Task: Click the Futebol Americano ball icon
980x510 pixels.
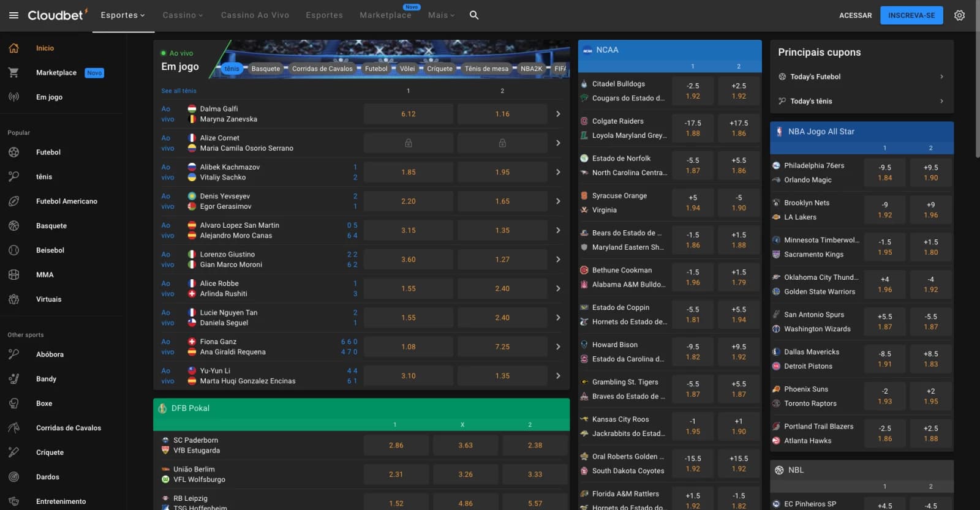Action: pos(13,201)
